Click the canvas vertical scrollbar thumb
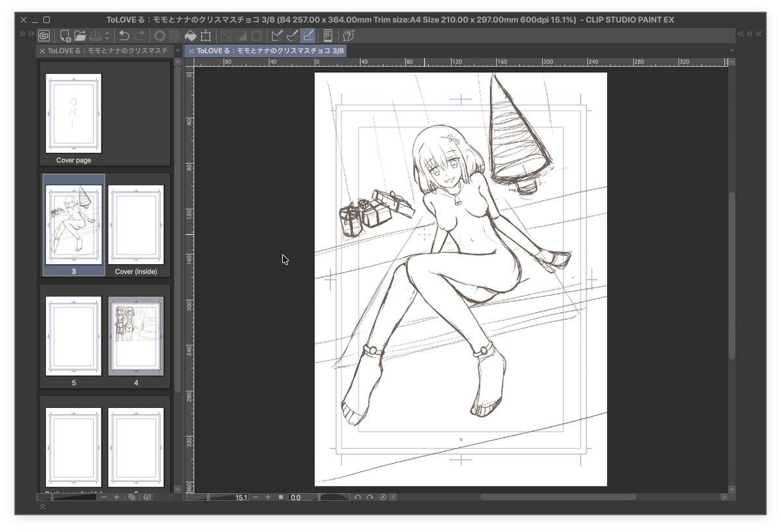The height and width of the screenshot is (532, 781). (x=732, y=276)
